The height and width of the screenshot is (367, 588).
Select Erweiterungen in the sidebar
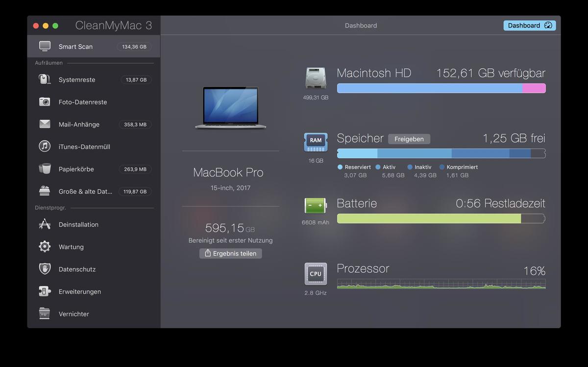[x=94, y=291]
